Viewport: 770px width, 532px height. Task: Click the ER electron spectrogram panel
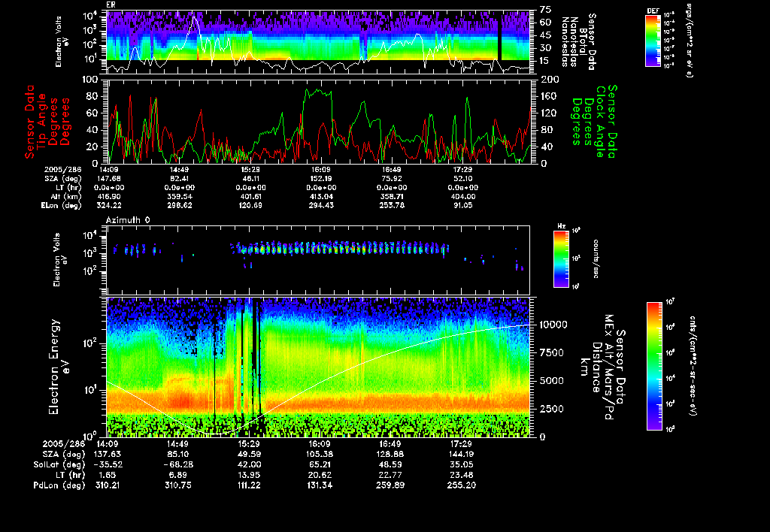[320, 42]
